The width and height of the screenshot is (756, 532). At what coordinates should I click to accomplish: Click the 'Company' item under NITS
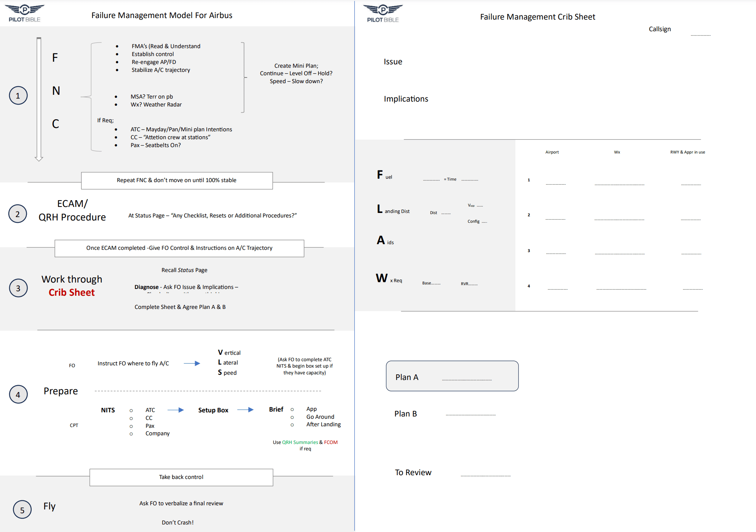click(x=158, y=433)
